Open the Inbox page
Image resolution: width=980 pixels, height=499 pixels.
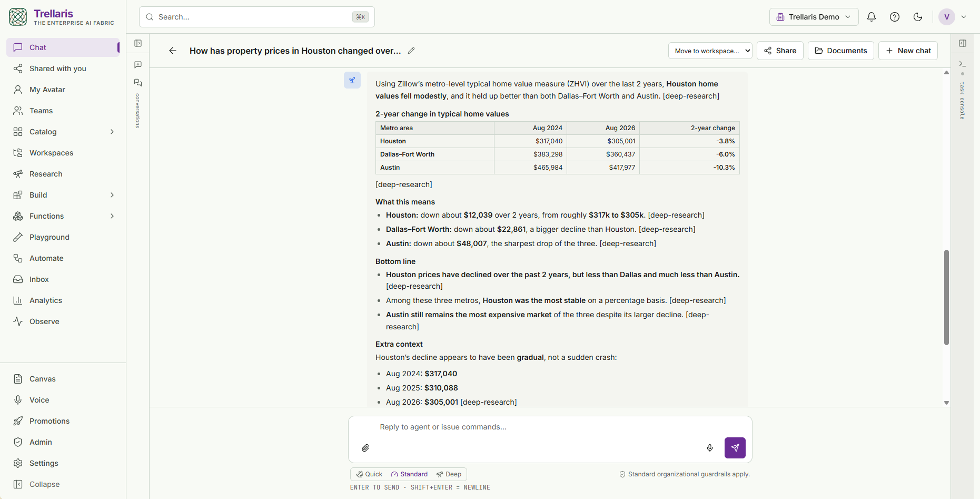(63, 279)
